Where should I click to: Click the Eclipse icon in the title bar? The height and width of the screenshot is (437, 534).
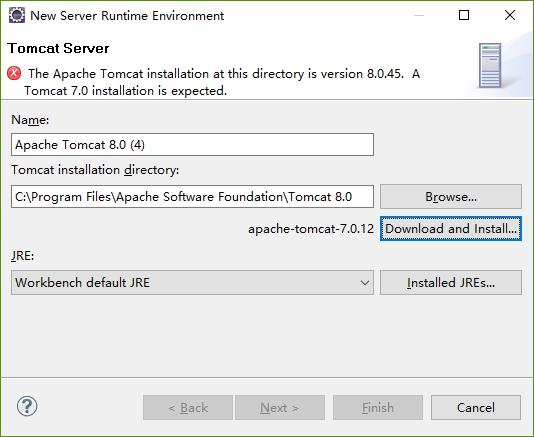[17, 15]
